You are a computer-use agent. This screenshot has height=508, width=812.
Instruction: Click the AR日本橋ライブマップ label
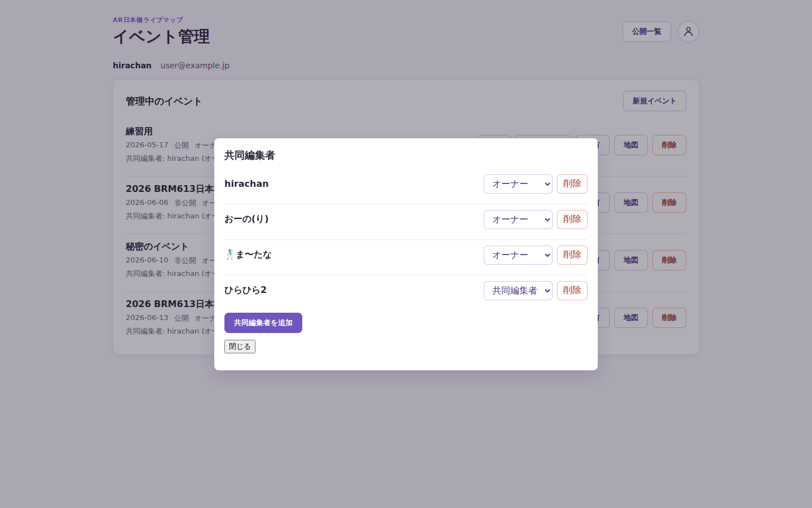point(148,20)
